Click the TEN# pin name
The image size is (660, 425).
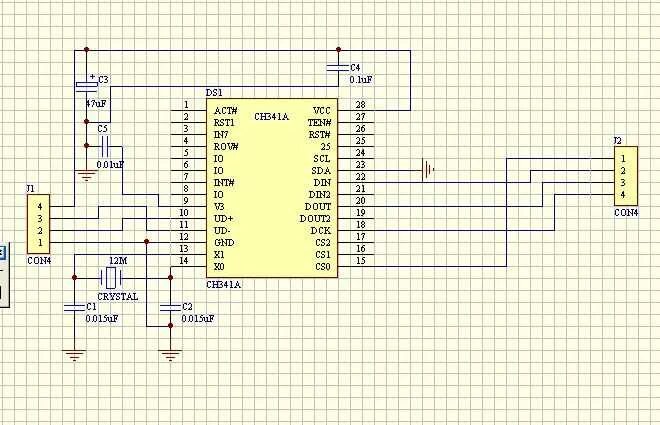(319, 123)
